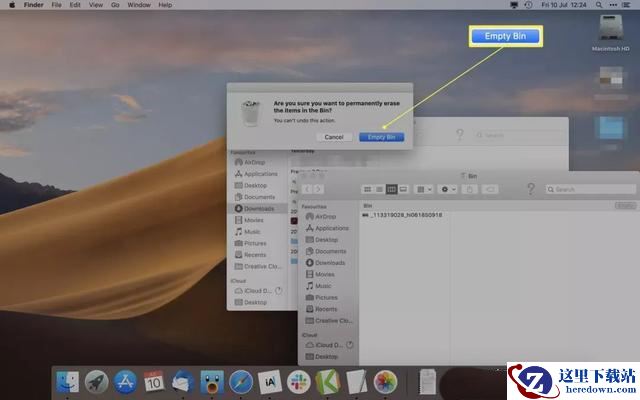Open Documents in the back Downloads window sidebar

[x=255, y=197]
